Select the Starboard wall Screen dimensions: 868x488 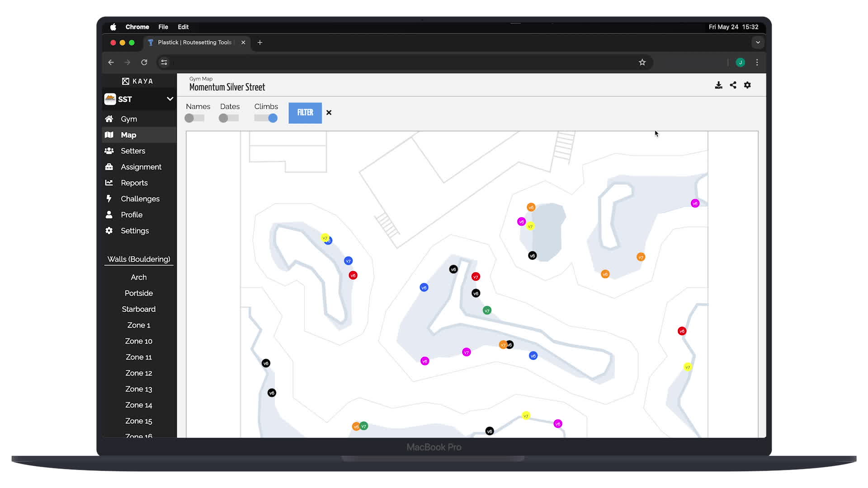pyautogui.click(x=138, y=309)
